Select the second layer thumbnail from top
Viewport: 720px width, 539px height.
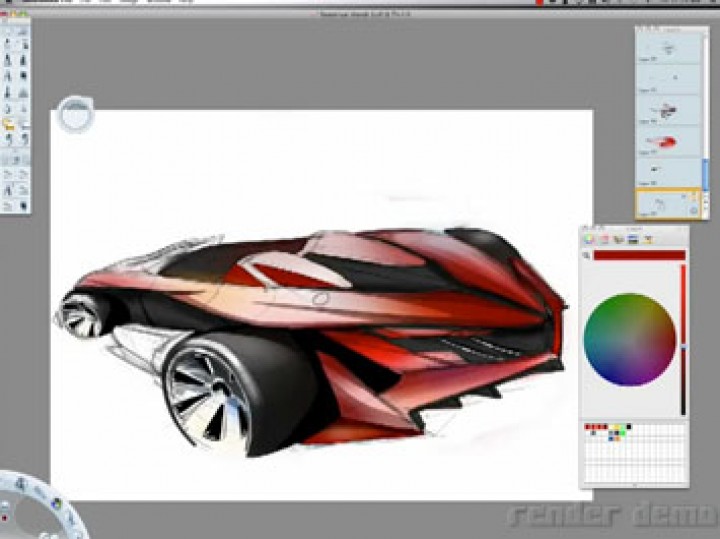(669, 79)
